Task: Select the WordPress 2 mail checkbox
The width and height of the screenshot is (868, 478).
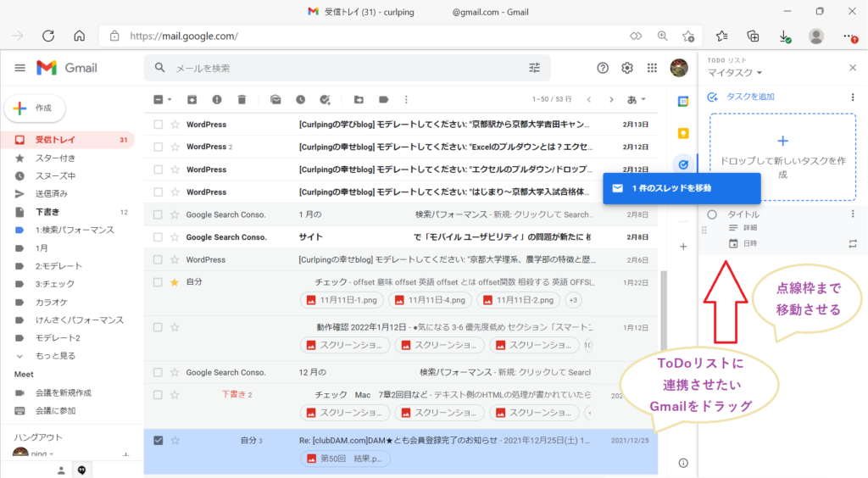Action: [159, 147]
